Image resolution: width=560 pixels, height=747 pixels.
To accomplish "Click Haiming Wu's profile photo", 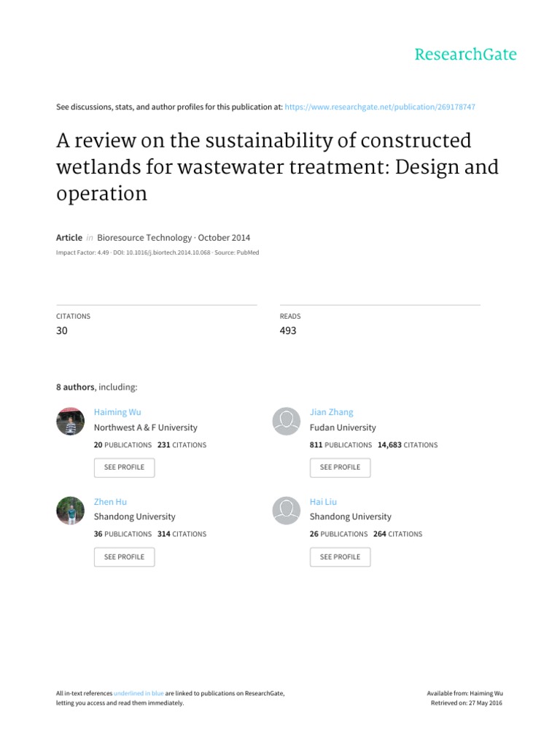I will pyautogui.click(x=71, y=422).
